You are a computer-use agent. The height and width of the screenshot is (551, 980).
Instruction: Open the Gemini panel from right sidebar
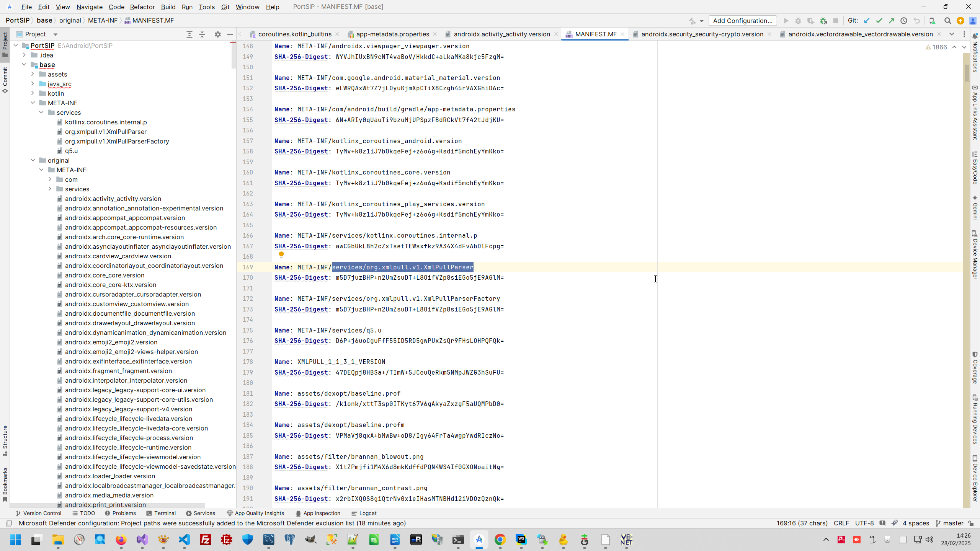(x=975, y=209)
